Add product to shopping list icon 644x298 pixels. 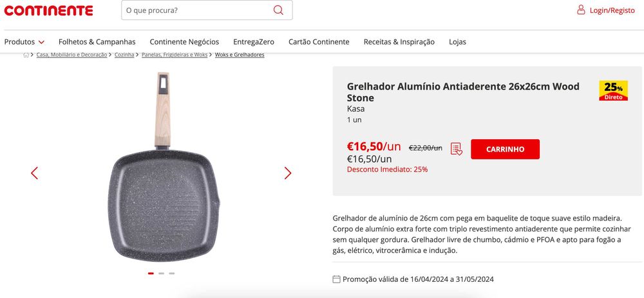coord(457,149)
